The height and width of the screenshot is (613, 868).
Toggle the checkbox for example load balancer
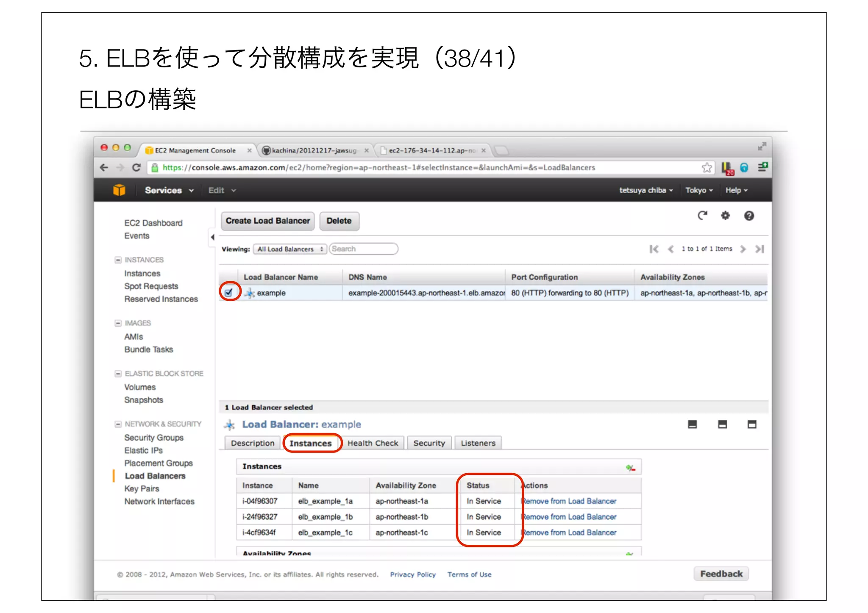click(x=229, y=292)
